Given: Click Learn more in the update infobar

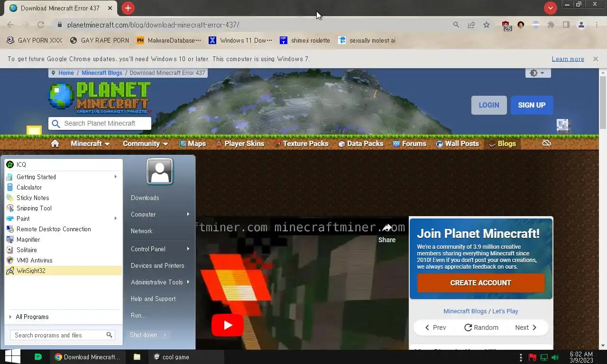Looking at the screenshot, I should click(x=568, y=59).
